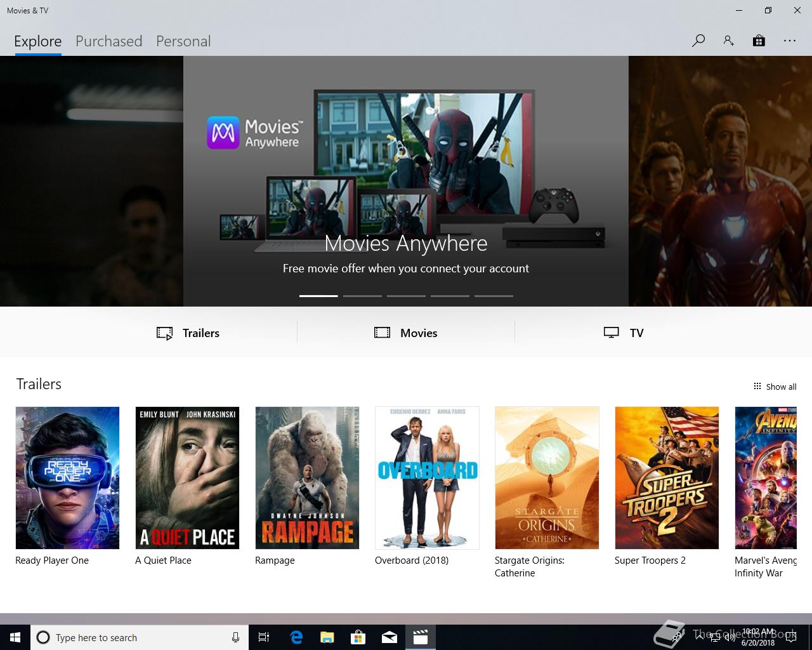Screen dimensions: 812x650
Task: Select the Movies category button
Action: [x=406, y=333]
